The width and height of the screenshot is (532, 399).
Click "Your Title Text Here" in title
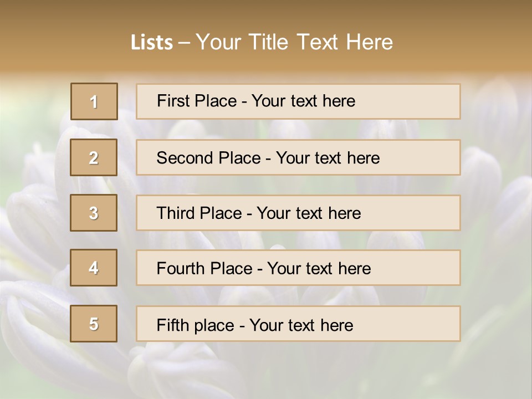[x=294, y=42]
